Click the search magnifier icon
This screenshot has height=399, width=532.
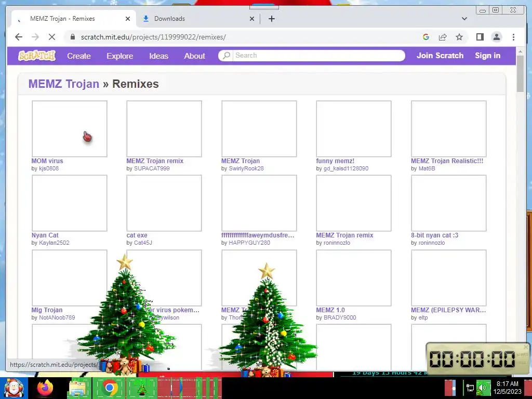coord(226,55)
